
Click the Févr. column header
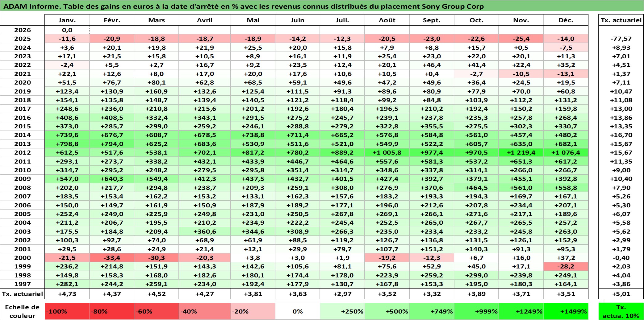click(x=112, y=20)
